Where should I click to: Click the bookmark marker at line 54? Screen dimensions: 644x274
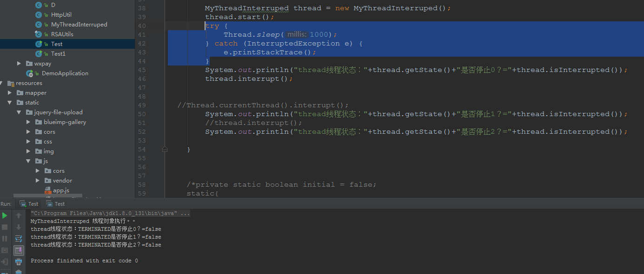(x=165, y=149)
